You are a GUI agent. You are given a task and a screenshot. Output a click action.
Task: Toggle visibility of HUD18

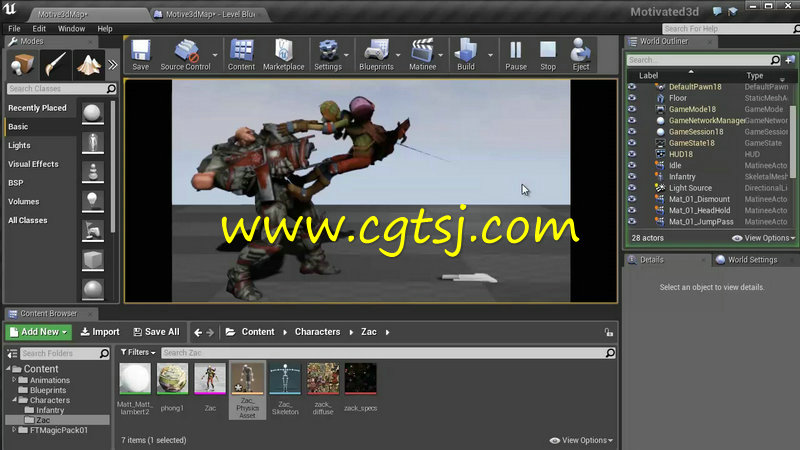pyautogui.click(x=632, y=154)
